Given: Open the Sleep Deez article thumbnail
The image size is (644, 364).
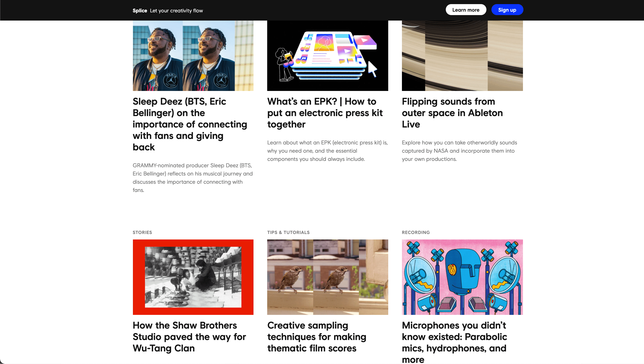Looking at the screenshot, I should [193, 56].
